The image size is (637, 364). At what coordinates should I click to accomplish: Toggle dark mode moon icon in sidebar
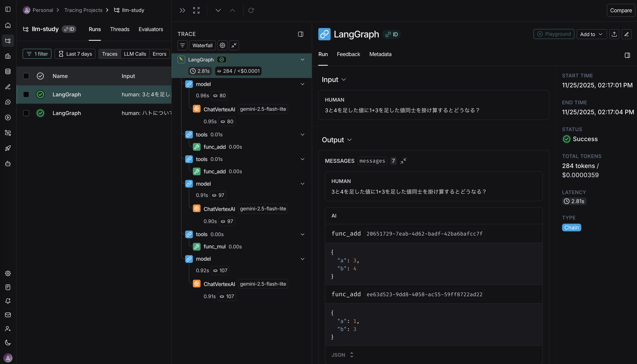click(x=8, y=342)
